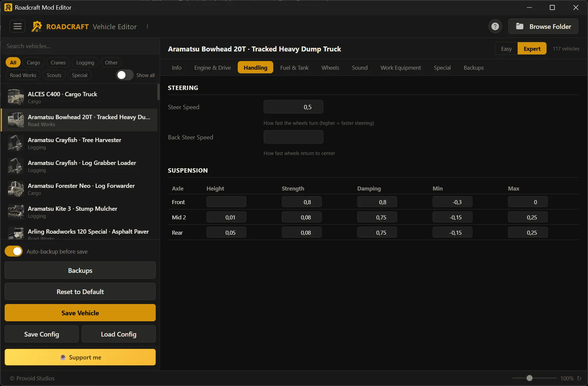Image resolution: width=588 pixels, height=386 pixels.
Task: Filter vehicles by Logging
Action: pyautogui.click(x=85, y=62)
